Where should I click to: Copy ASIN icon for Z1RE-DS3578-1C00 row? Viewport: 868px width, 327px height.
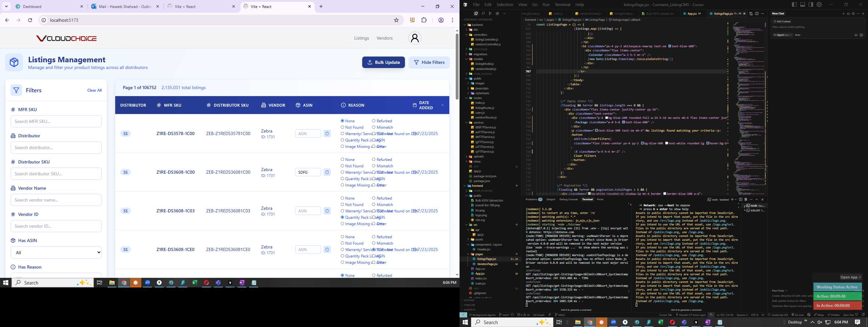point(327,133)
